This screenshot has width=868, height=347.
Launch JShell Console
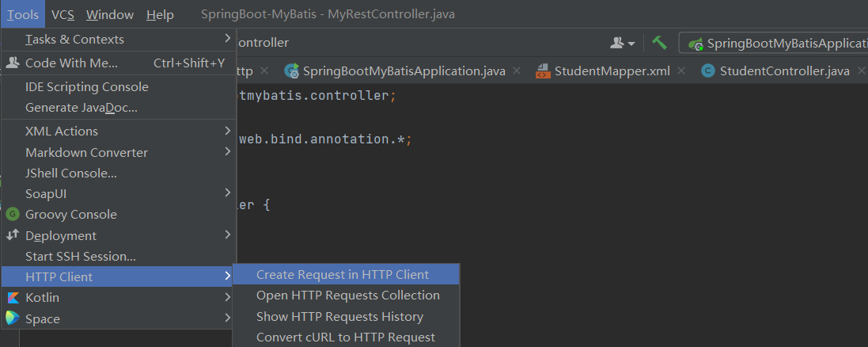(119, 173)
